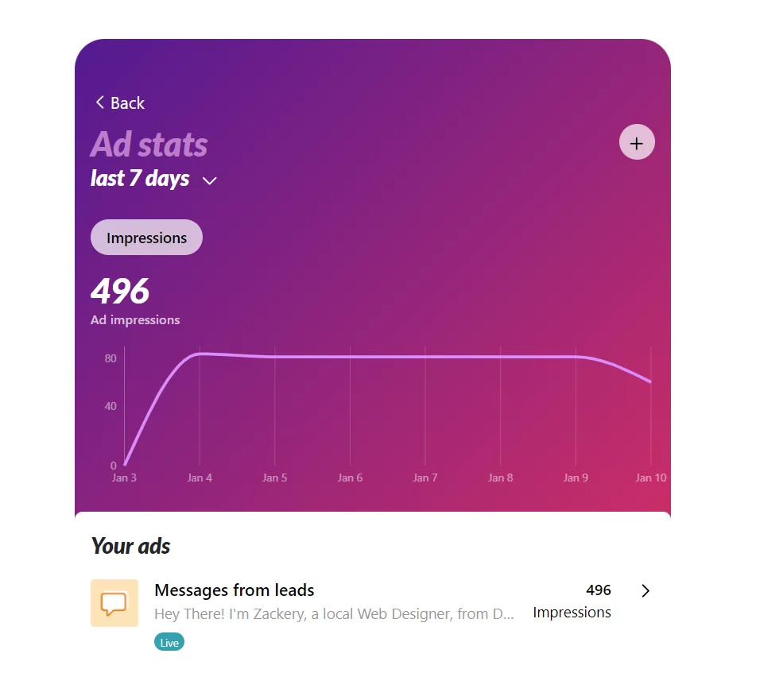This screenshot has width=760, height=700.
Task: Click the Jan 4 point on chart
Action: point(200,354)
